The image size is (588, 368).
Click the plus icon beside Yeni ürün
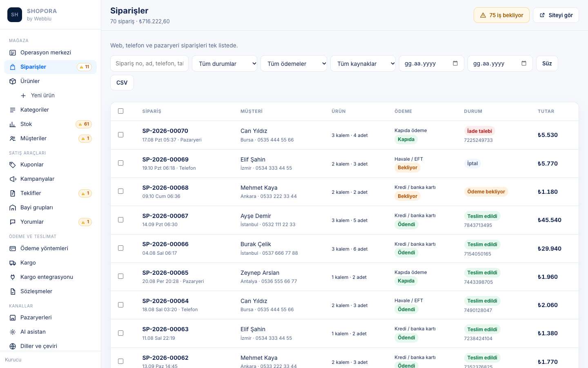23,96
